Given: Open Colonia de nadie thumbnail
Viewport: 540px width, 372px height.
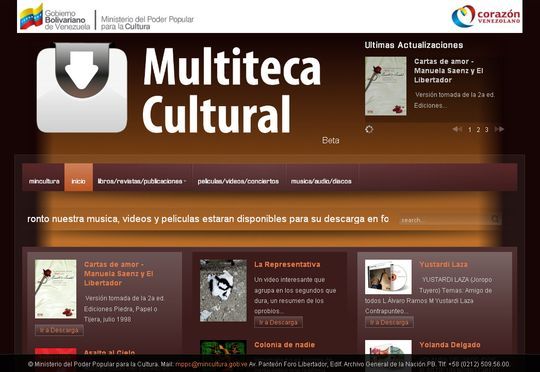Looking at the screenshot, I should pos(223,347).
